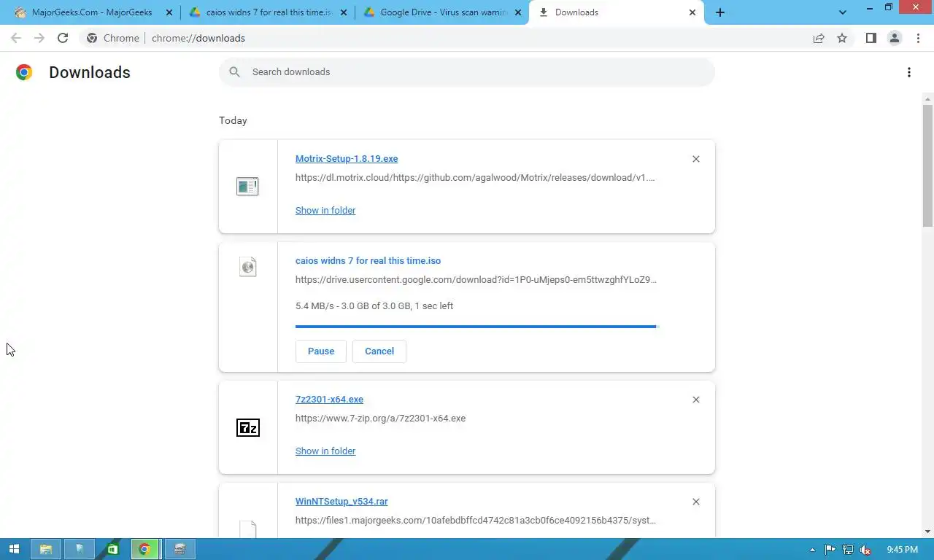Click the network tray icon
Viewport: 934px width, 560px height.
[x=848, y=550]
